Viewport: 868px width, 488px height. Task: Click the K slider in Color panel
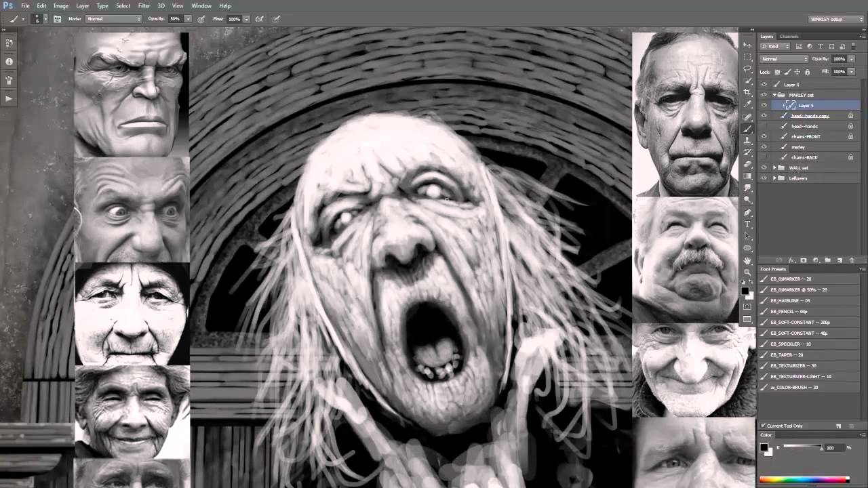[x=802, y=447]
